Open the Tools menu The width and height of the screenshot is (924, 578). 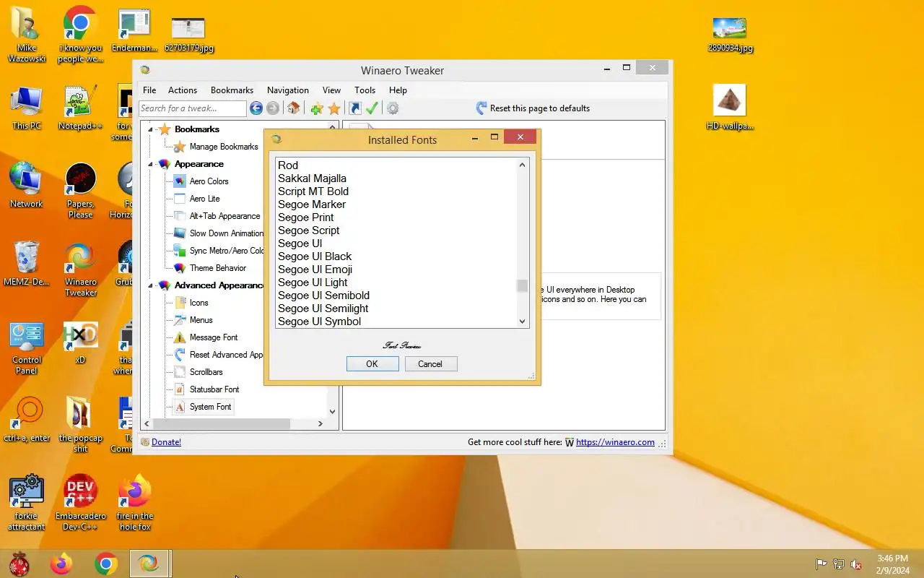click(365, 90)
